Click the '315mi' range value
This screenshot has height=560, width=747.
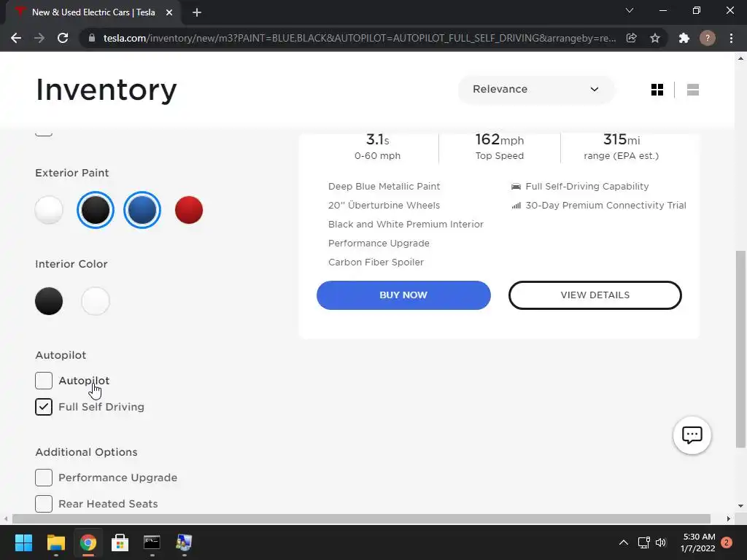[622, 139]
